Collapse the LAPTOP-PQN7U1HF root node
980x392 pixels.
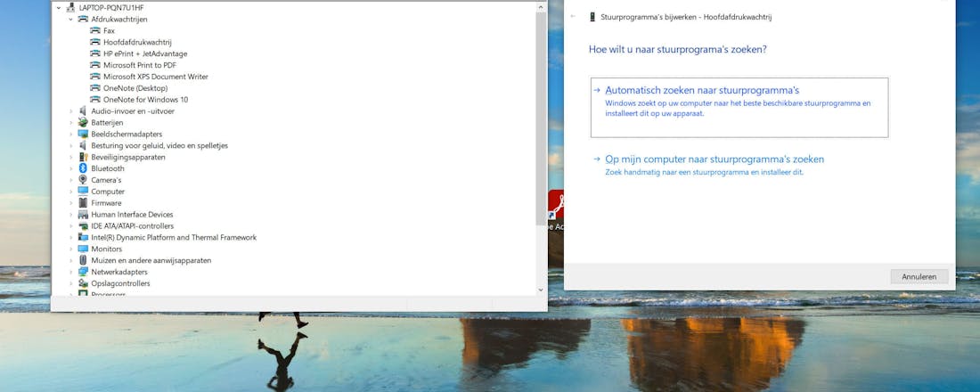59,7
